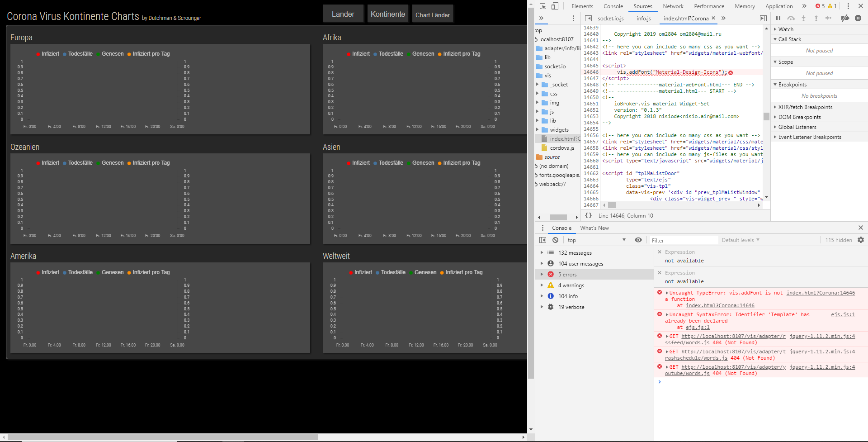
Task: Select cordova.js in the file navigator
Action: point(562,148)
